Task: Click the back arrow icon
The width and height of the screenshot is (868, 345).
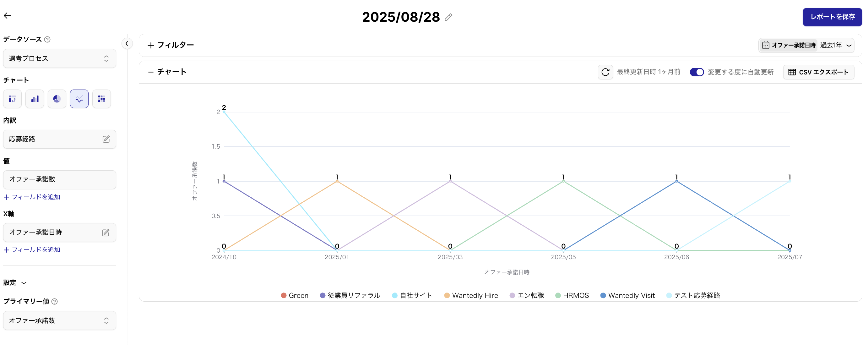Action: pyautogui.click(x=8, y=15)
